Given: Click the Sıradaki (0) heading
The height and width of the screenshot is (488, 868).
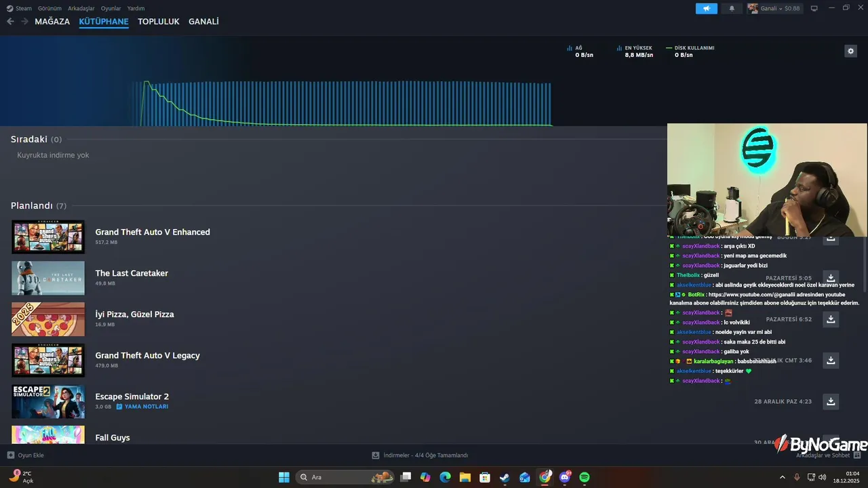Looking at the screenshot, I should (x=36, y=139).
